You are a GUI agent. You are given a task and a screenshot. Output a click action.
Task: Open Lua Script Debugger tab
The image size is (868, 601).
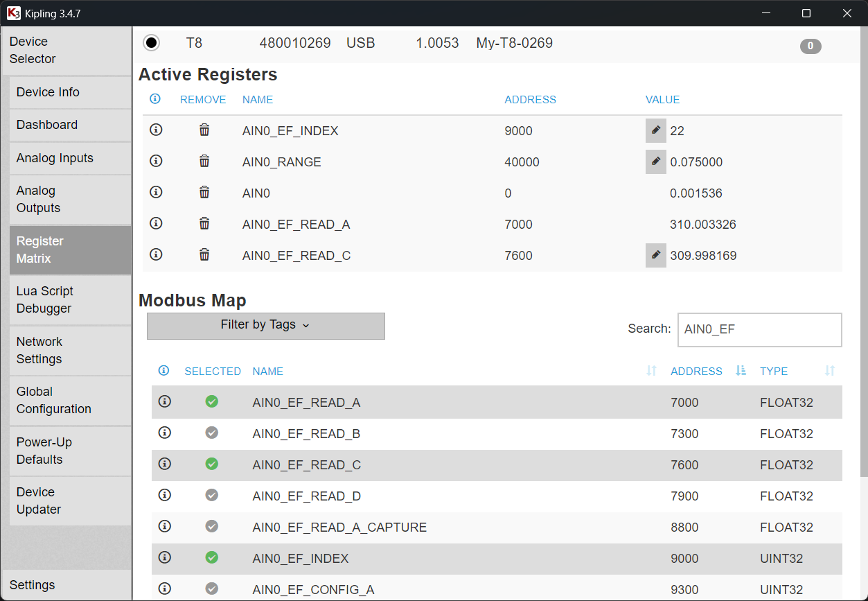(70, 300)
